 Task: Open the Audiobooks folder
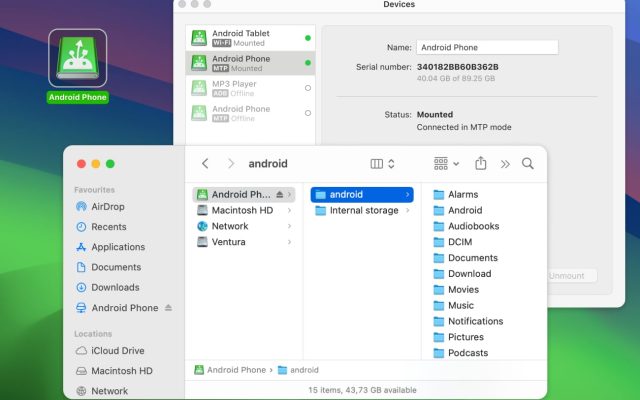tap(466, 226)
